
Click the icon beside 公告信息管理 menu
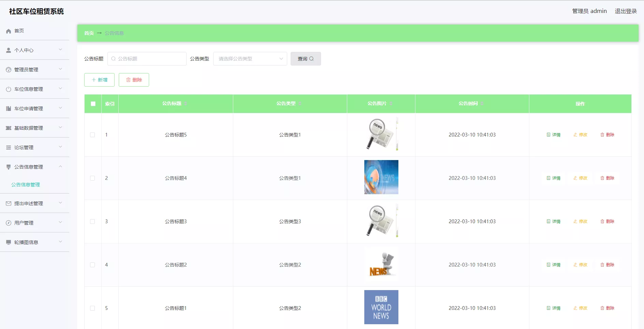[9, 167]
